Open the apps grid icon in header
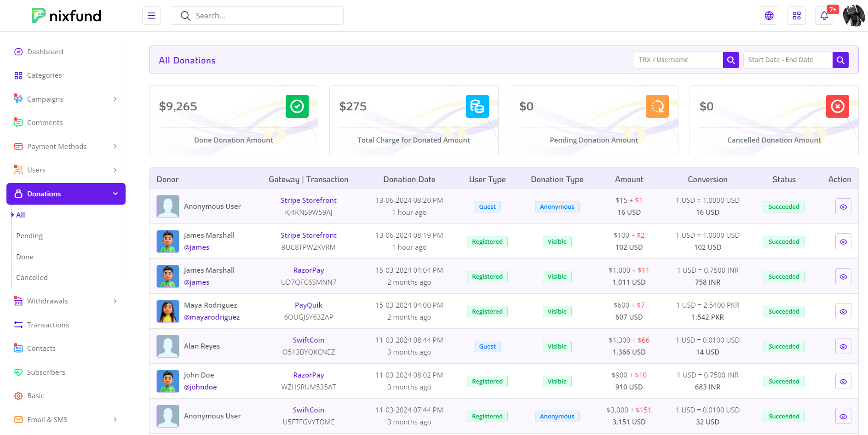Viewport: 868px width, 435px height. click(796, 16)
